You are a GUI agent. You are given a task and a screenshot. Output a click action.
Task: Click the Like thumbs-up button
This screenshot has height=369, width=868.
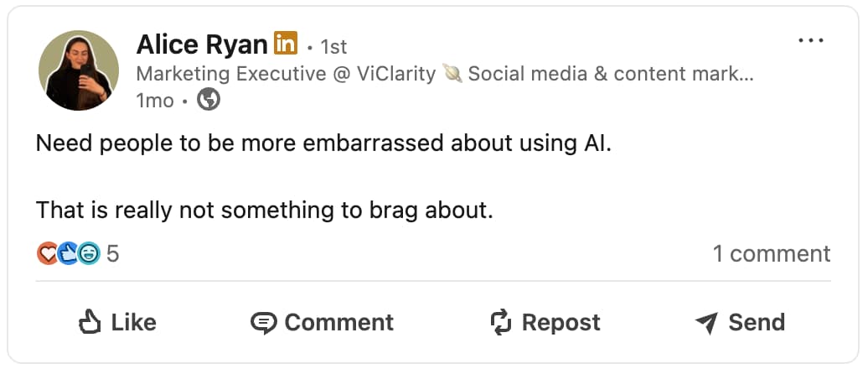(117, 323)
